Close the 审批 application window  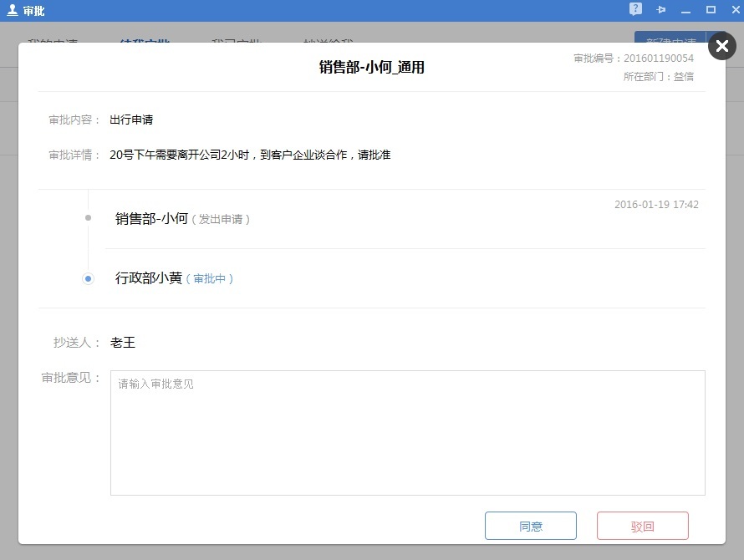click(x=733, y=10)
